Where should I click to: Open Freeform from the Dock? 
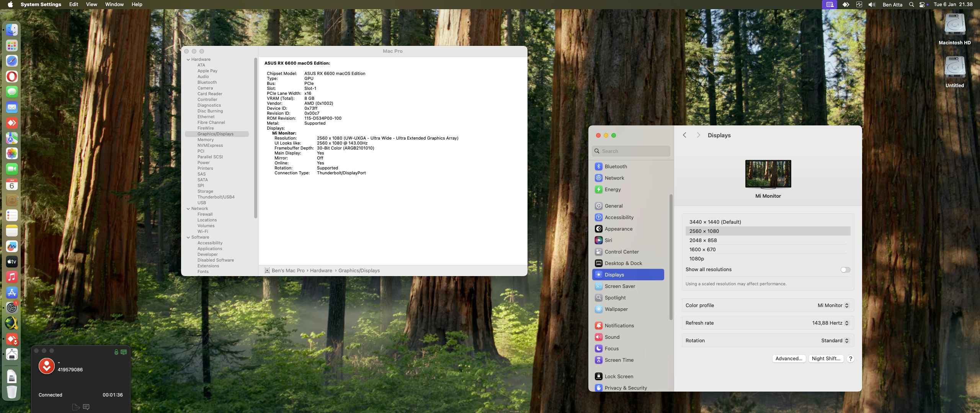[x=12, y=246]
